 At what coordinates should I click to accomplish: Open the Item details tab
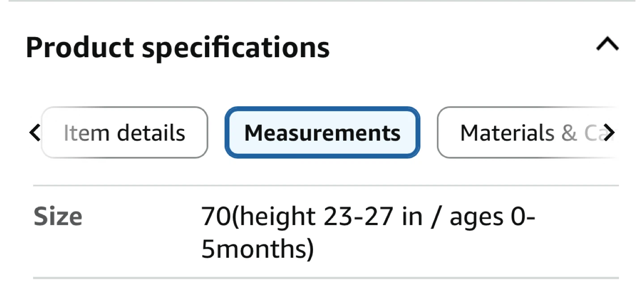124,133
